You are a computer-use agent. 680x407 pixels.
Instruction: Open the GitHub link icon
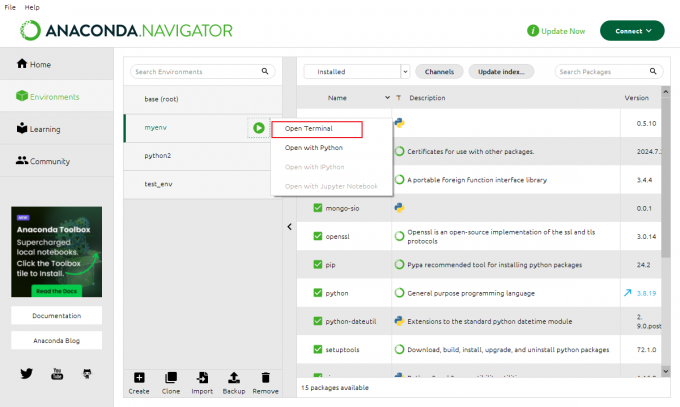(x=87, y=374)
